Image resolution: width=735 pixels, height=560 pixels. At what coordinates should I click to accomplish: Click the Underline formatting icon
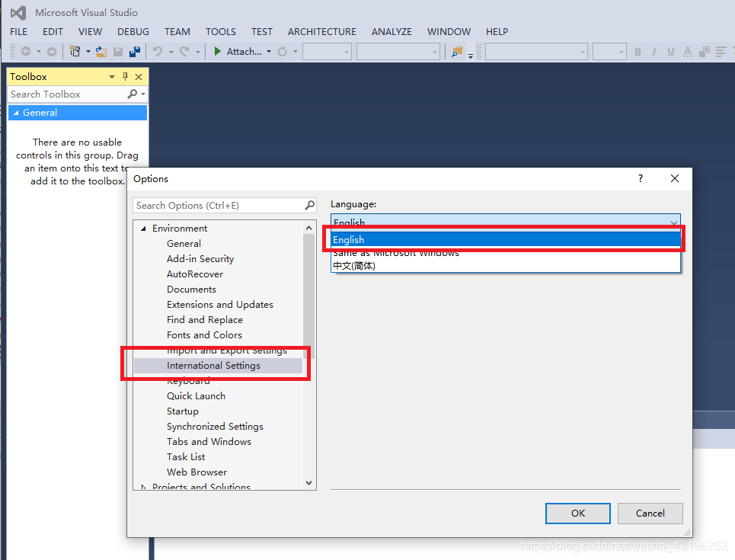point(671,52)
